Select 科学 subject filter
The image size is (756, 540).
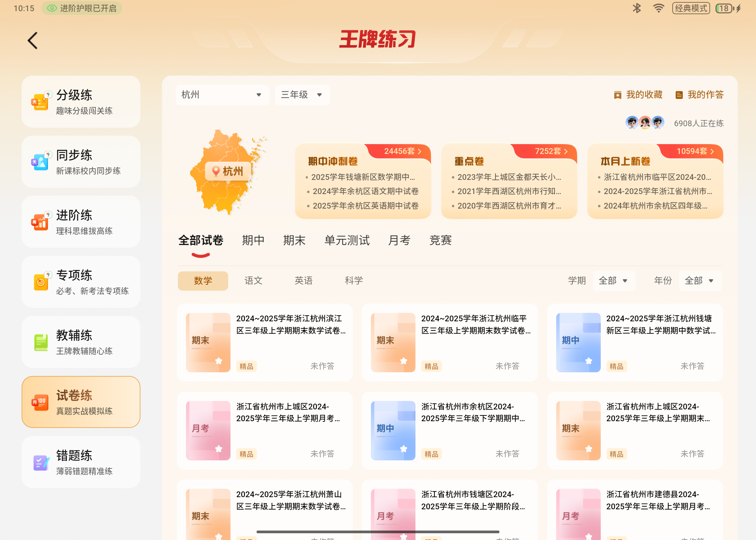pos(354,280)
